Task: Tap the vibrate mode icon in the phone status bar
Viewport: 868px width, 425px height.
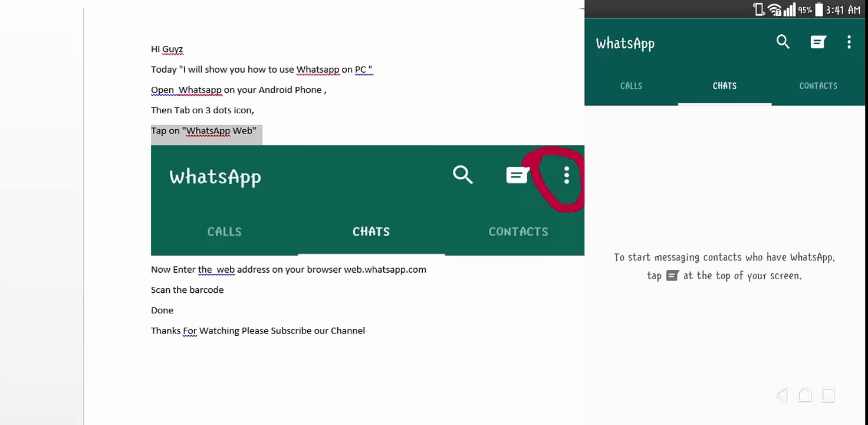Action: pyautogui.click(x=759, y=9)
